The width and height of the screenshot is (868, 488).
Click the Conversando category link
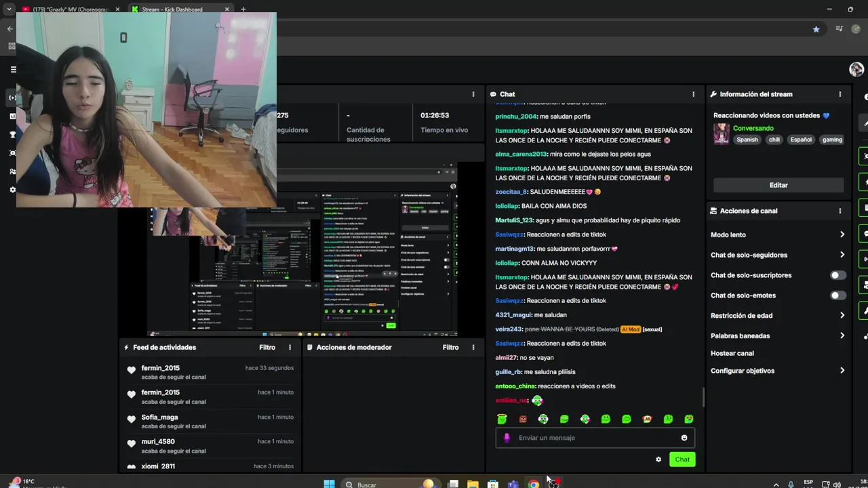coord(753,128)
